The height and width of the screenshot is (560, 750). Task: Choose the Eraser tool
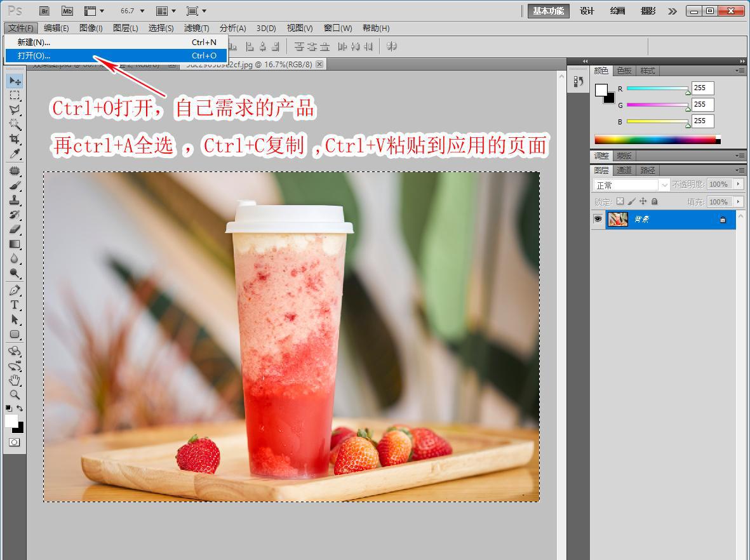coord(15,229)
